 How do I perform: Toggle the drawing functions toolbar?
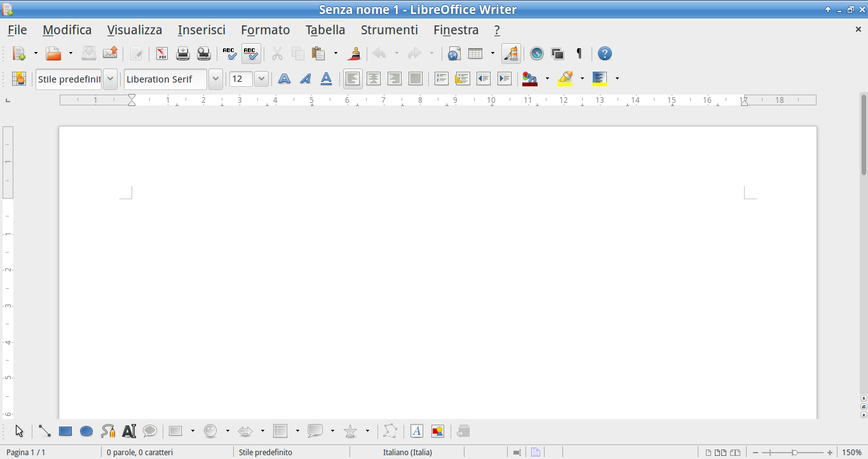511,54
